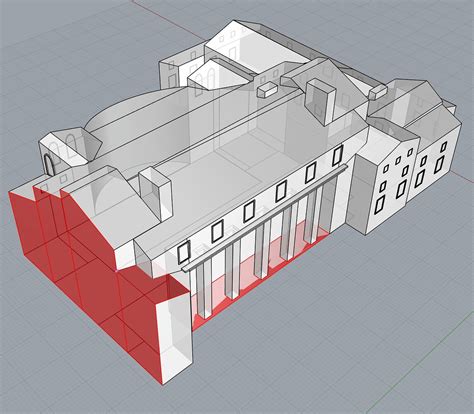
Task: Click the horizontal cornice beam above the columns
Action: (x=265, y=218)
